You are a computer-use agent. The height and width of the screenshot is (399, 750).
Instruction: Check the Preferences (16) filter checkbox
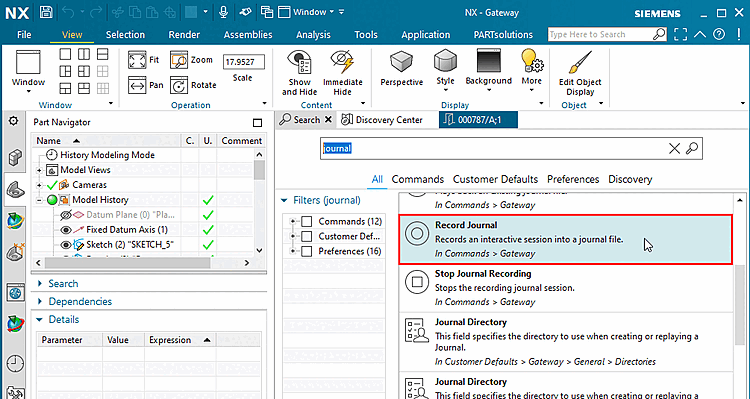pos(307,251)
